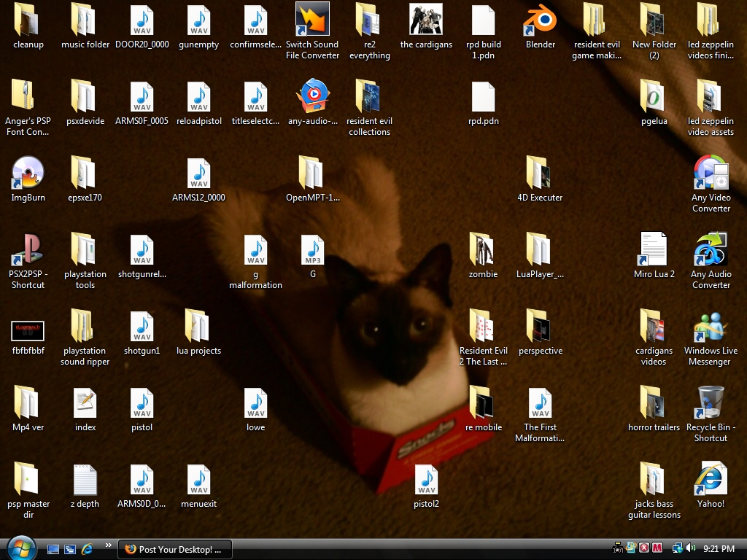Select the any-audio installer icon

(x=312, y=97)
